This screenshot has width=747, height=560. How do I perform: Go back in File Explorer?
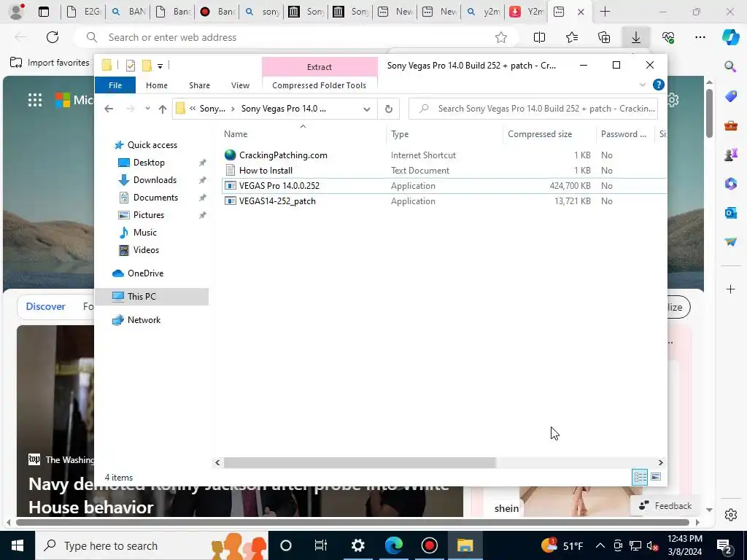(109, 109)
